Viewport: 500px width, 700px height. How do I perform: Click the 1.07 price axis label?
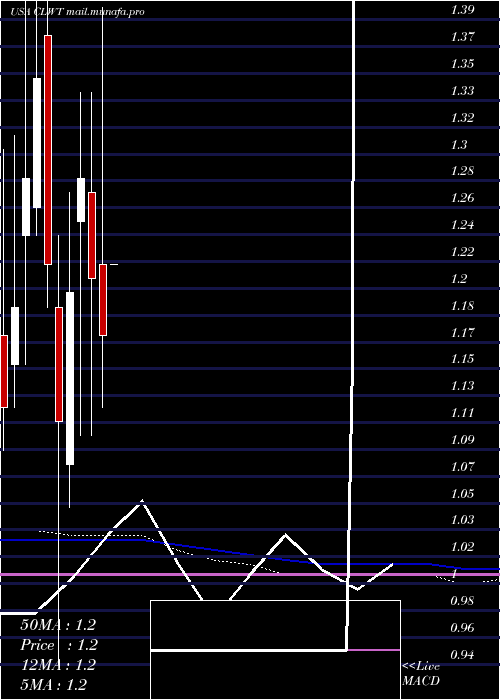[462, 467]
